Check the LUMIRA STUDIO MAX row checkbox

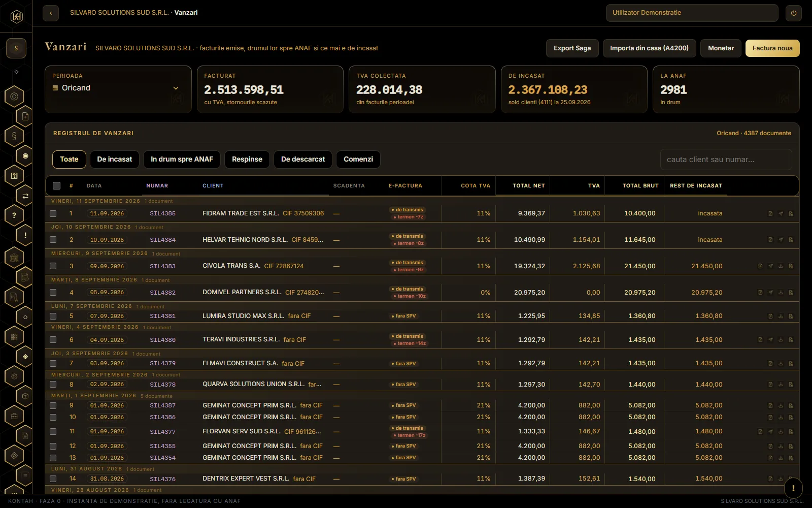(x=53, y=316)
